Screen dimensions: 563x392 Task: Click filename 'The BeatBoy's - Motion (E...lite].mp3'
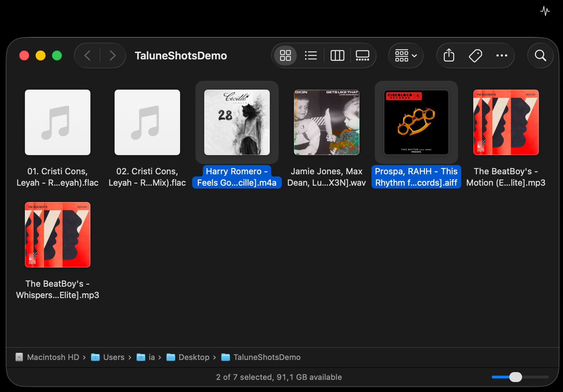(x=506, y=177)
